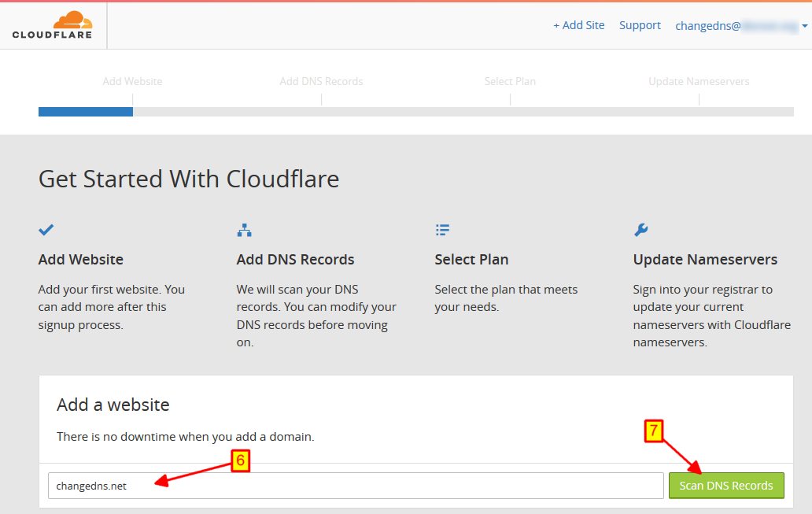This screenshot has width=812, height=514.
Task: Select the Add Website progress step
Action: click(132, 81)
